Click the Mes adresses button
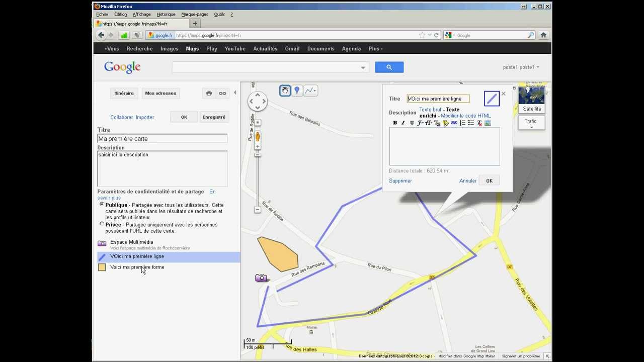 tap(160, 93)
